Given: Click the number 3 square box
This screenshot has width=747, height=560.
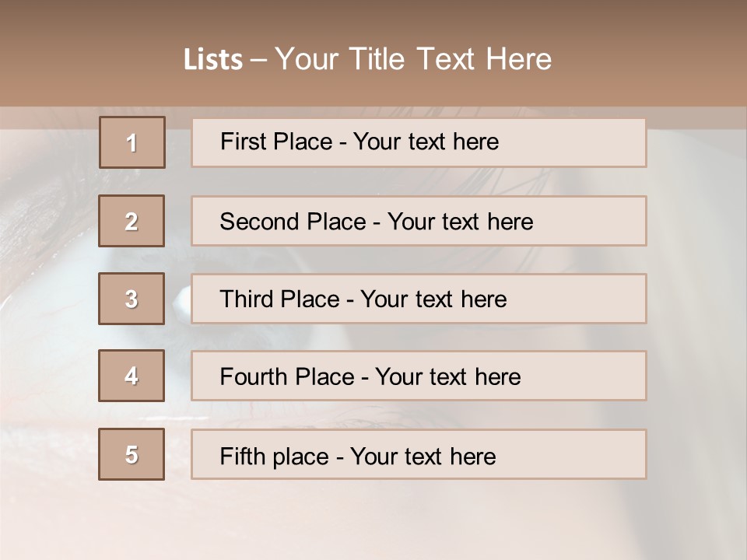Looking at the screenshot, I should [x=132, y=299].
